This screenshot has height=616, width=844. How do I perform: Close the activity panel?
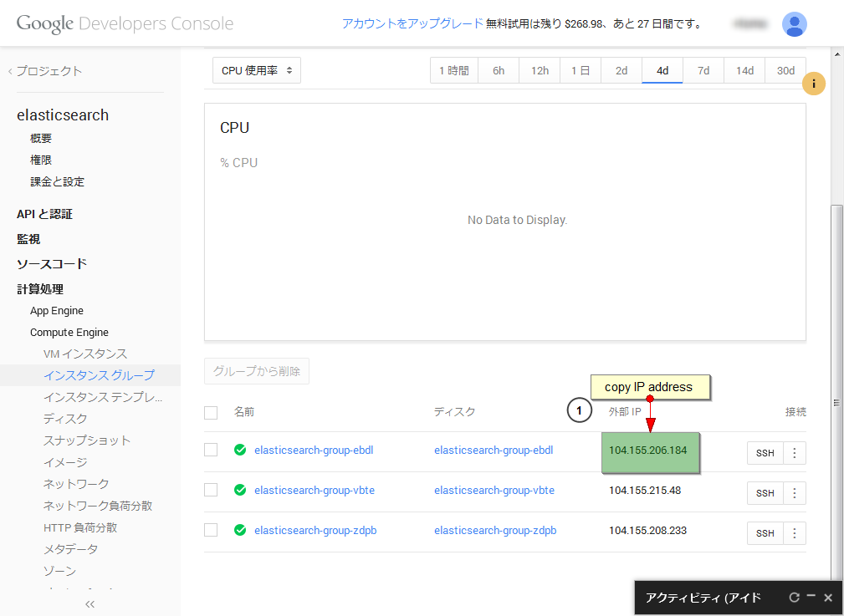coord(828,597)
